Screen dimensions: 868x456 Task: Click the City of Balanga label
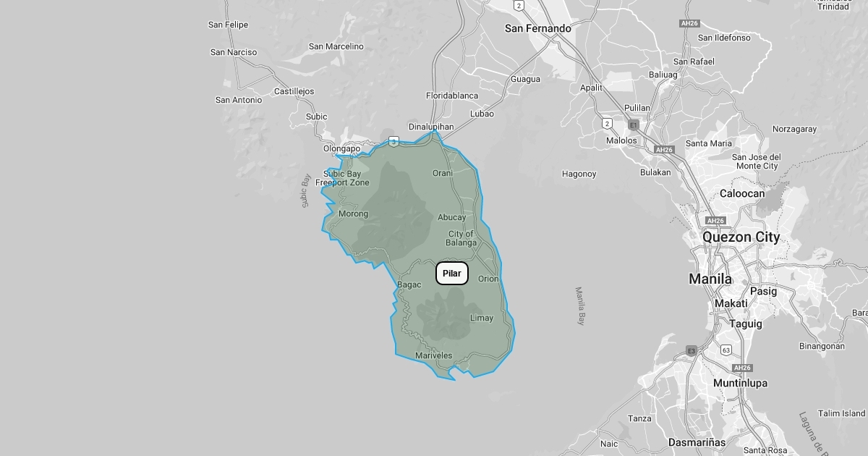461,238
